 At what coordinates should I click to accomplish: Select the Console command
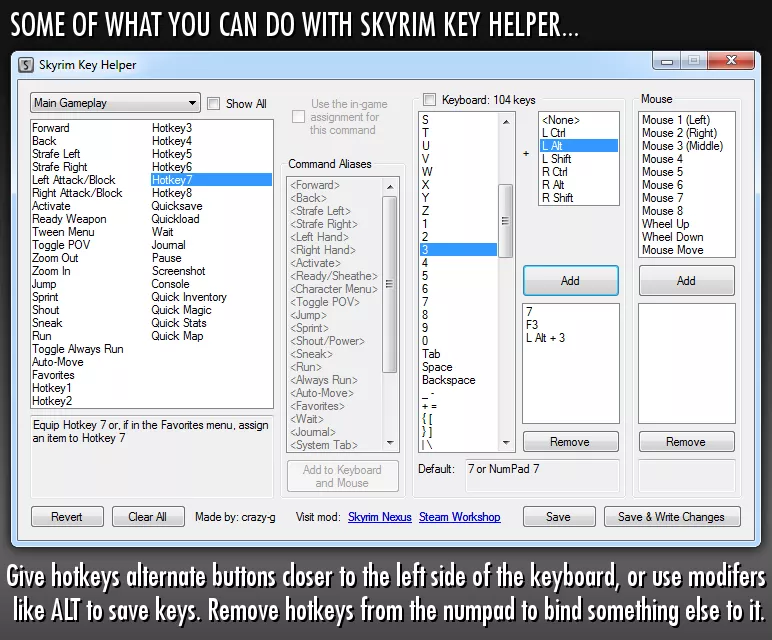pos(170,284)
